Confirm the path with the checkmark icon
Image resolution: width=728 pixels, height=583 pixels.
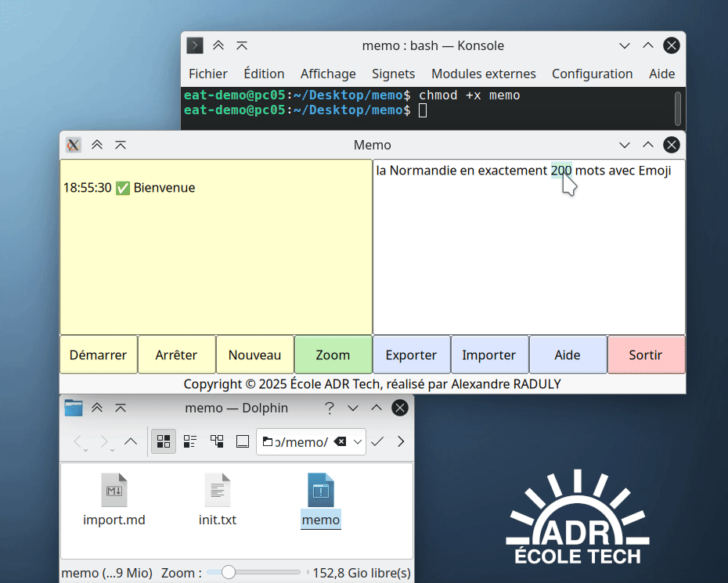[377, 441]
